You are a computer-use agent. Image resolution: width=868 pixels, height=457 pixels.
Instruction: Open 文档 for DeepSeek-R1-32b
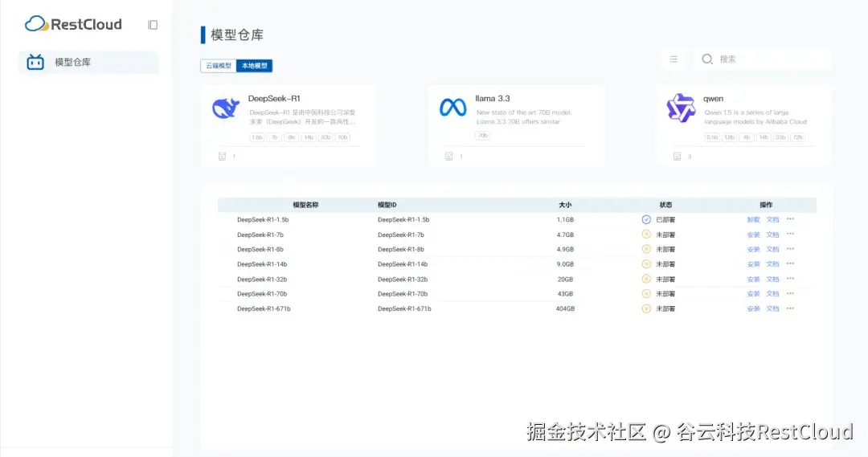coord(772,279)
